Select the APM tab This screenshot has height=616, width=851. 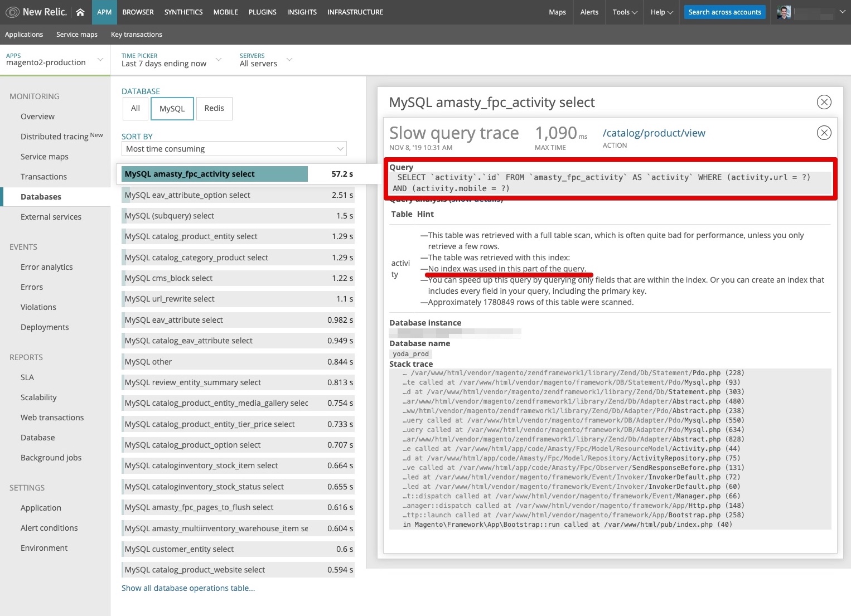[x=104, y=12]
